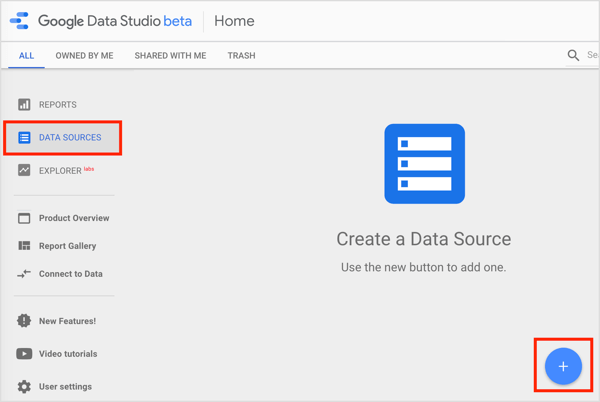The height and width of the screenshot is (402, 600).
Task: Click the User settings gear icon
Action: [24, 386]
